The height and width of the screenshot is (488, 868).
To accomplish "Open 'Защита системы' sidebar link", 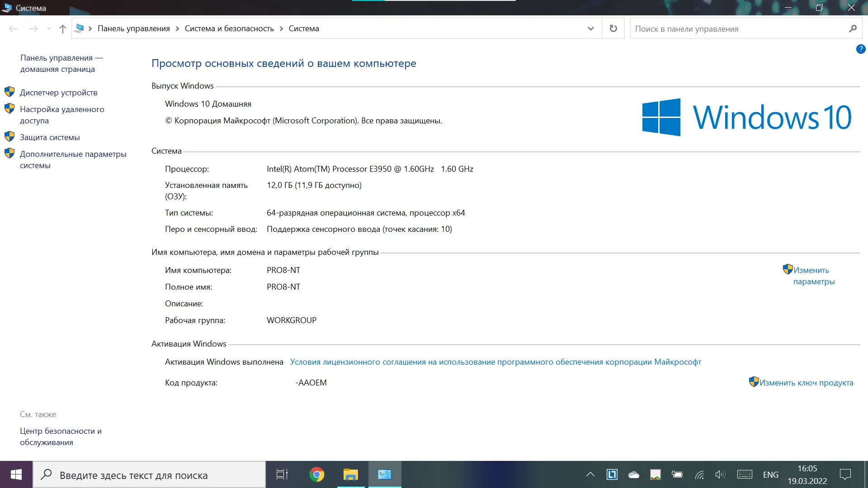I will [x=50, y=137].
